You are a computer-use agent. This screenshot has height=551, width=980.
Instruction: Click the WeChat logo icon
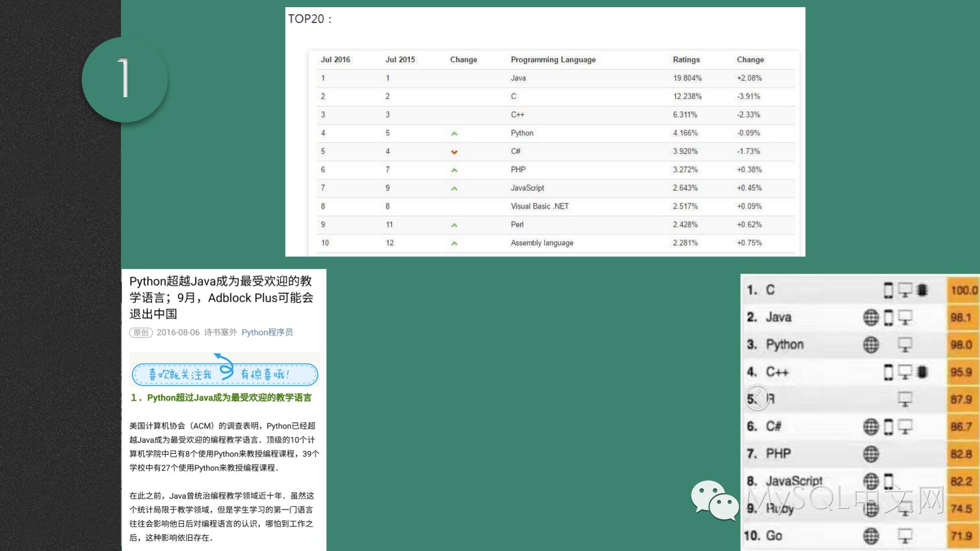point(714,500)
